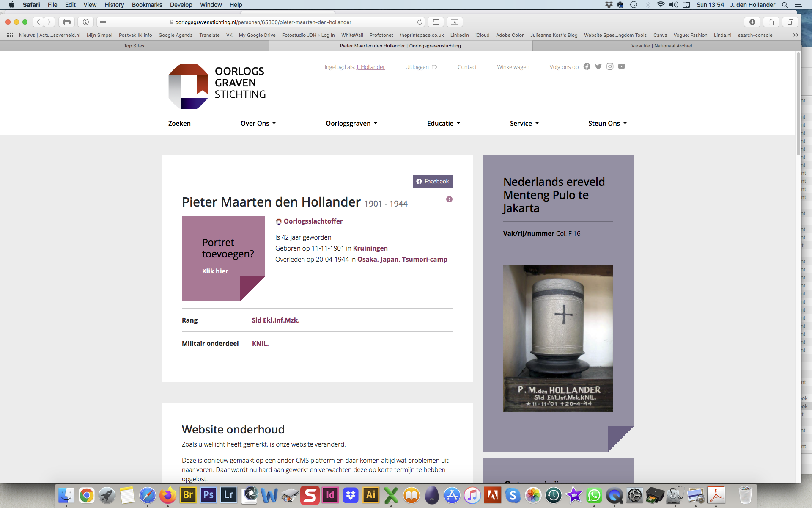Screen dimensions: 812x508
Task: Open the History menu in the menu bar
Action: point(114,5)
